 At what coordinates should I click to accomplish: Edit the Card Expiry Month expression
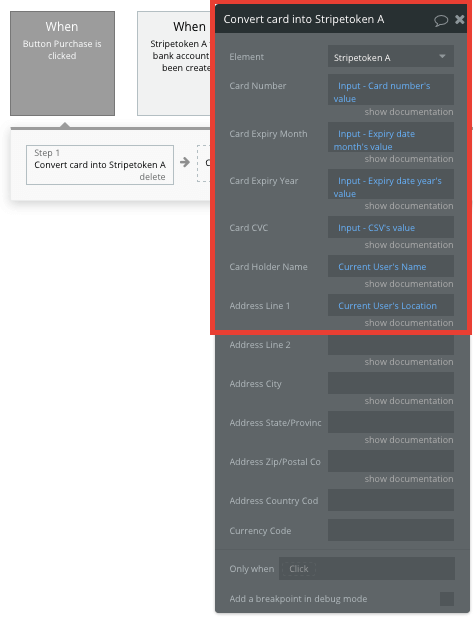391,137
